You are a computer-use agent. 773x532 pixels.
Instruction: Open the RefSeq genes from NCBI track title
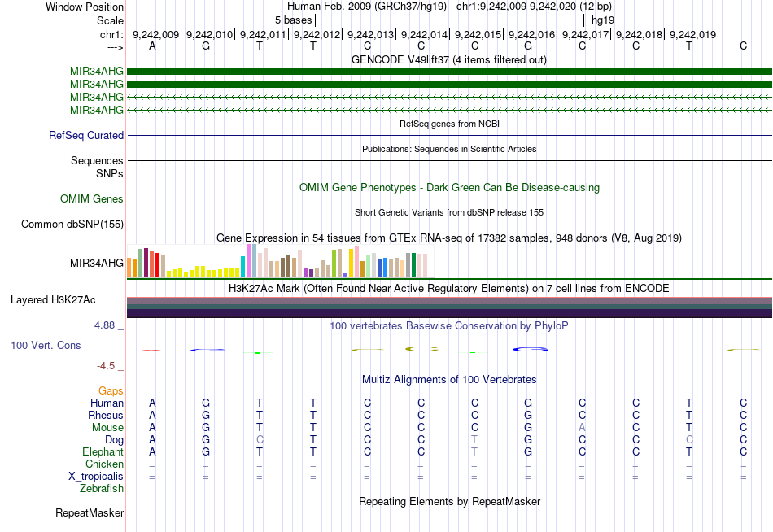[449, 124]
